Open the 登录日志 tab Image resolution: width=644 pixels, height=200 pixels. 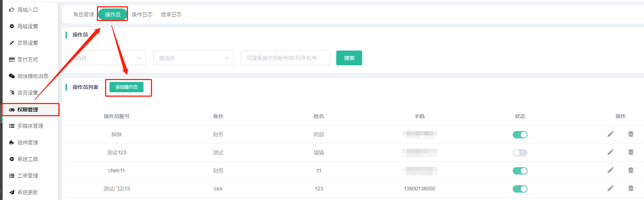coord(171,14)
